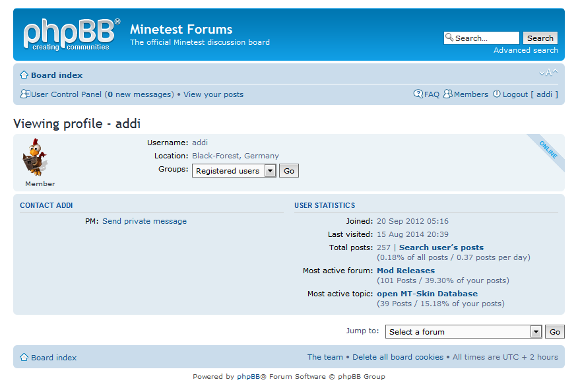Click the font size change icon
This screenshot has height=392, width=578.
click(x=548, y=73)
